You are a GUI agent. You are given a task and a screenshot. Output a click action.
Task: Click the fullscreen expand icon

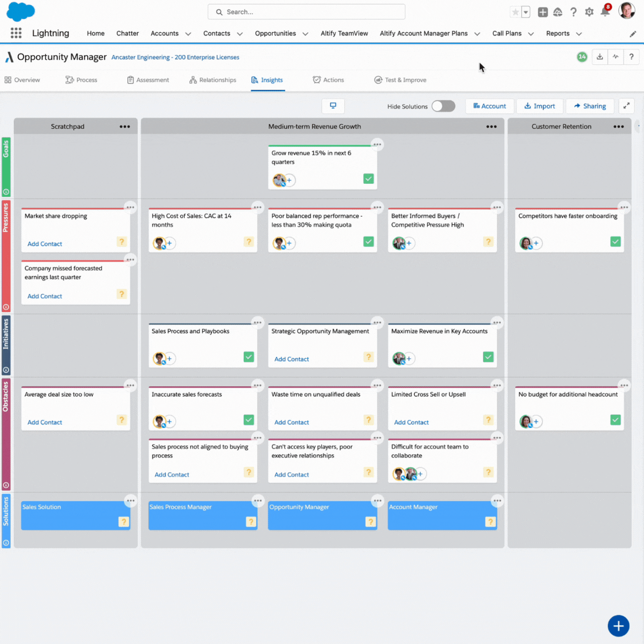click(627, 106)
